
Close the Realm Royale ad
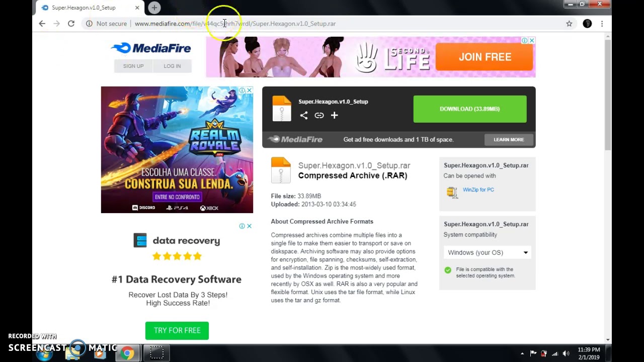tap(249, 90)
